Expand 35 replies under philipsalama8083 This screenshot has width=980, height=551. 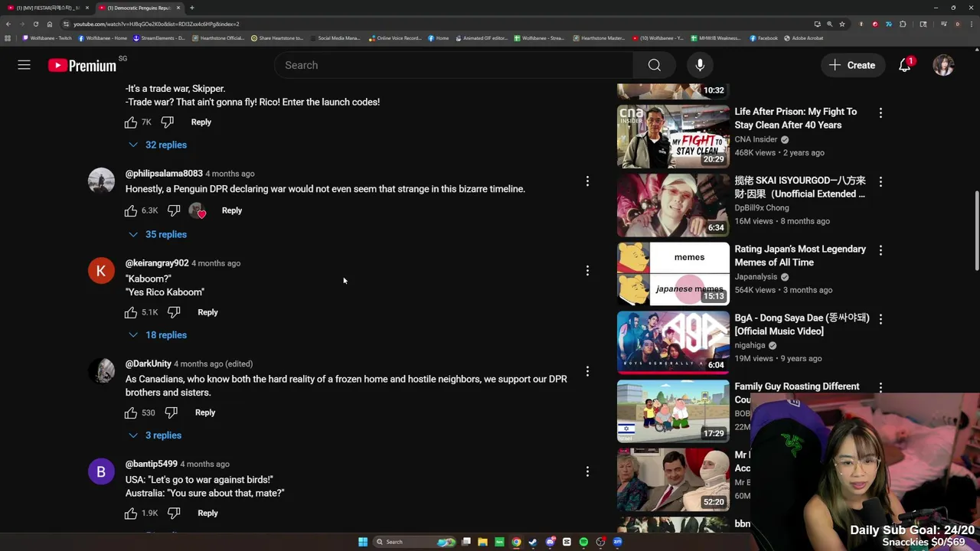158,234
